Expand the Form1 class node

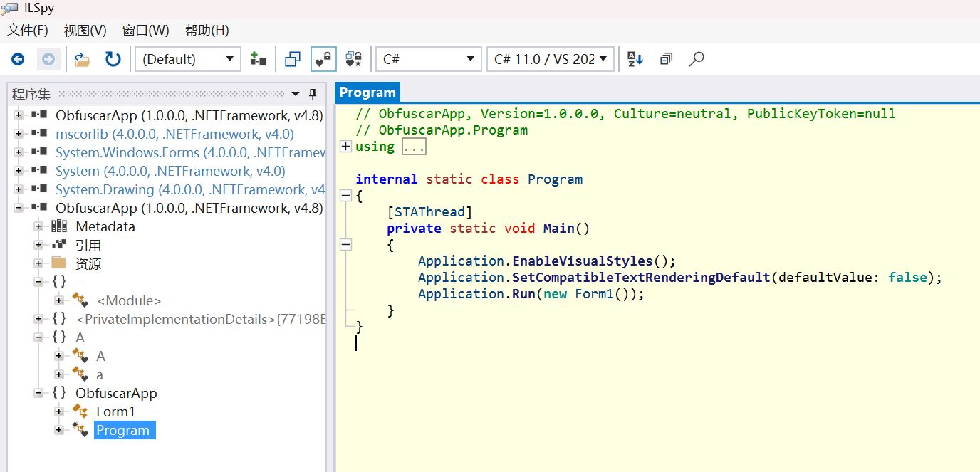click(x=59, y=411)
